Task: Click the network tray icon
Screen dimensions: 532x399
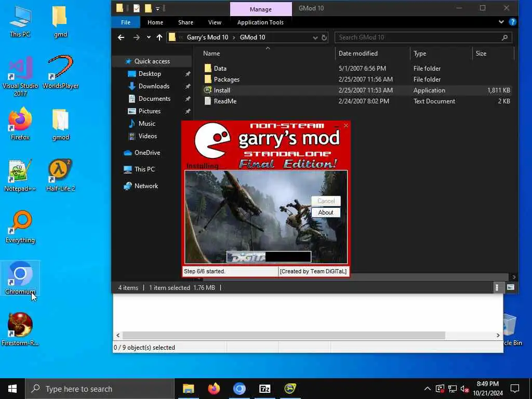Action: point(453,389)
